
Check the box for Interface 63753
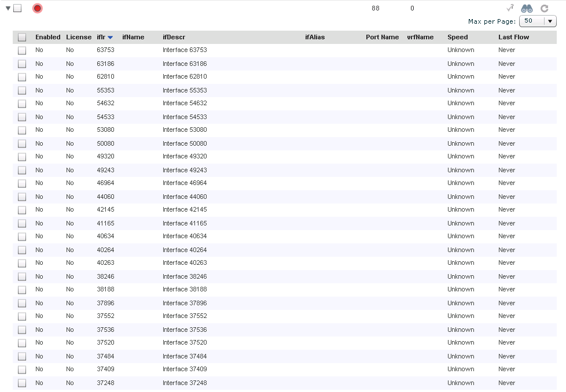(22, 50)
